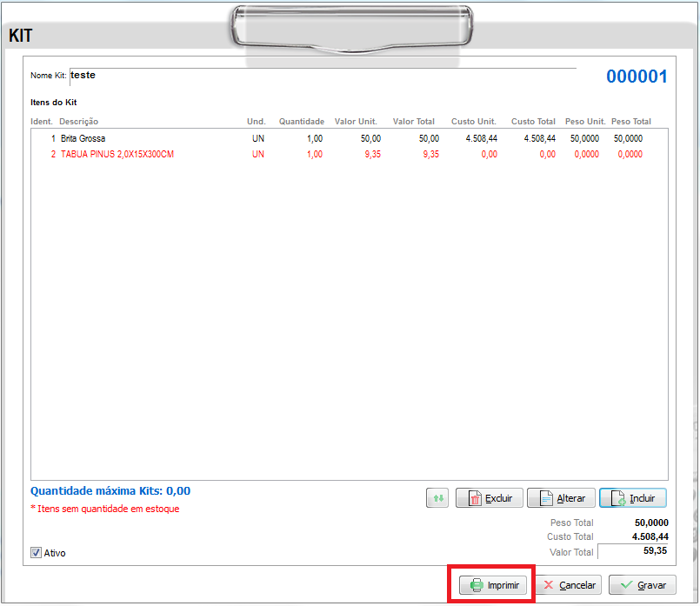Viewport: 700px width, 606px height.
Task: Click the Valor Unit. column header
Action: [x=356, y=122]
